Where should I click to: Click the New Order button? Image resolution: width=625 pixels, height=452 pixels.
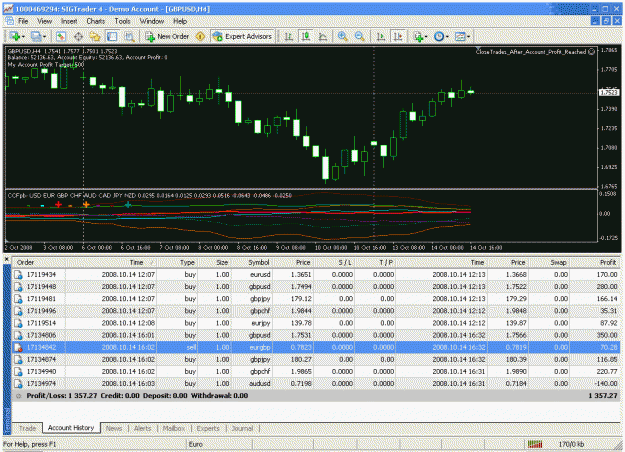click(x=167, y=37)
